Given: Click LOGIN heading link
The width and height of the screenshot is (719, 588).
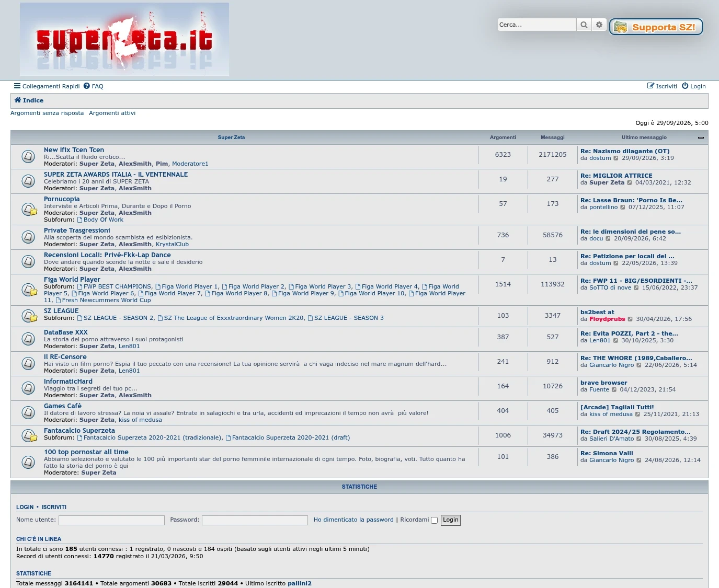Looking at the screenshot, I should (25, 507).
